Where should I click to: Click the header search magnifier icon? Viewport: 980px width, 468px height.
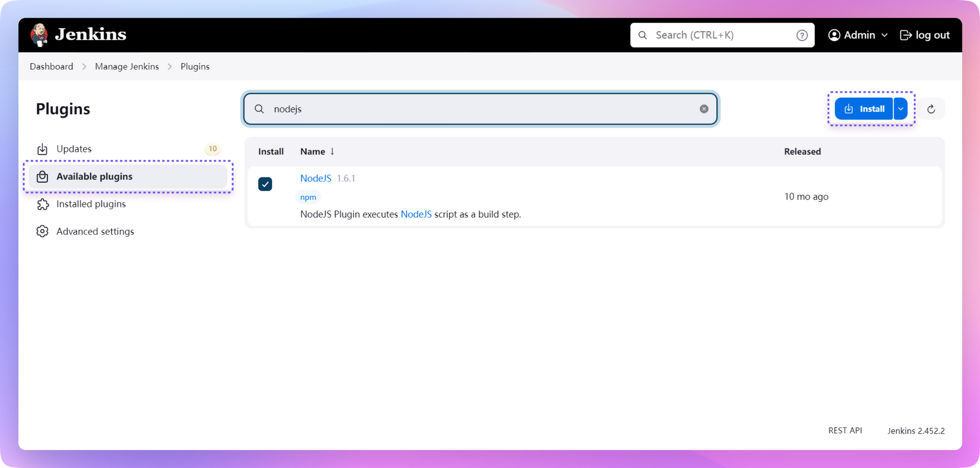pos(643,35)
